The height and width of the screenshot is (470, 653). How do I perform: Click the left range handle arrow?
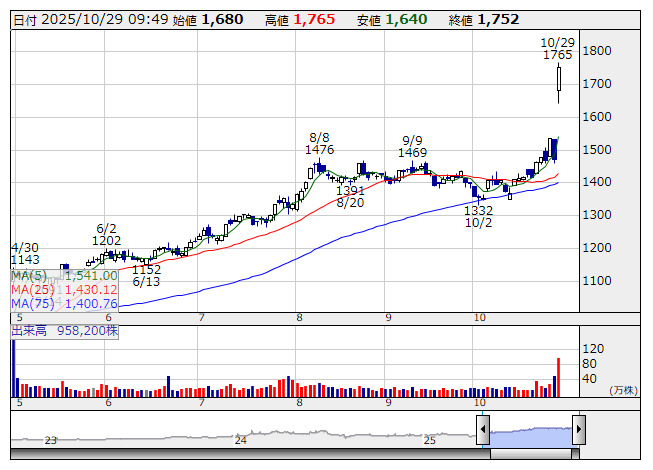point(483,431)
